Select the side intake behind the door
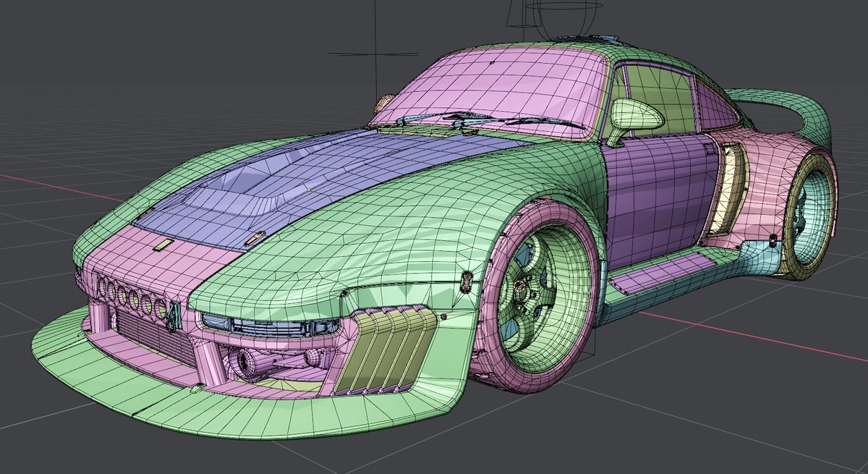The height and width of the screenshot is (474, 868). (x=726, y=188)
